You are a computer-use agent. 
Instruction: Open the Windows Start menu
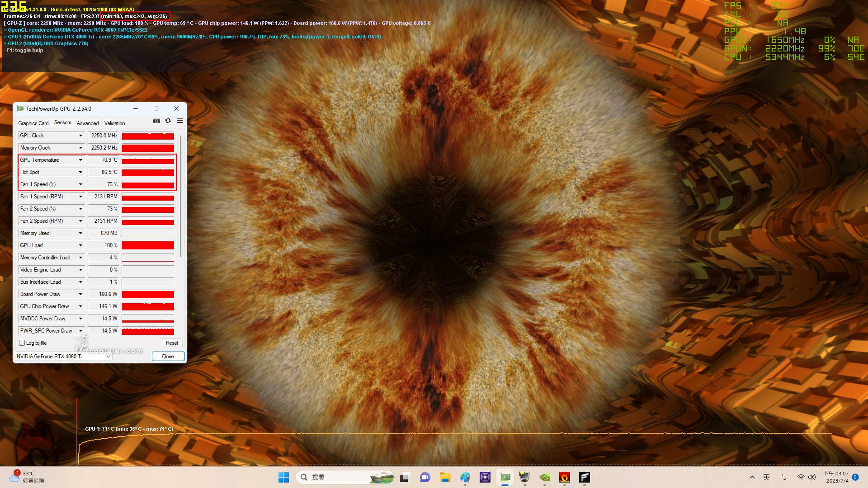point(284,477)
